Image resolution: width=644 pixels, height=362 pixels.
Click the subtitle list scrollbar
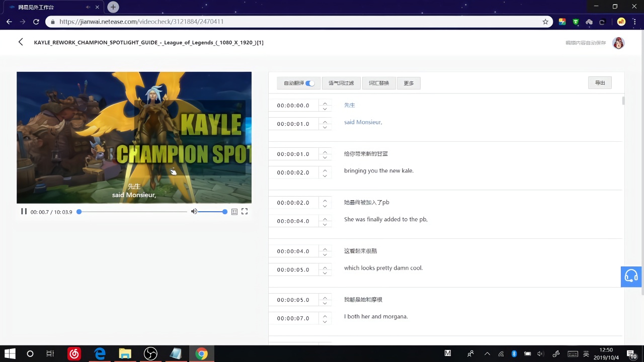tap(623, 101)
